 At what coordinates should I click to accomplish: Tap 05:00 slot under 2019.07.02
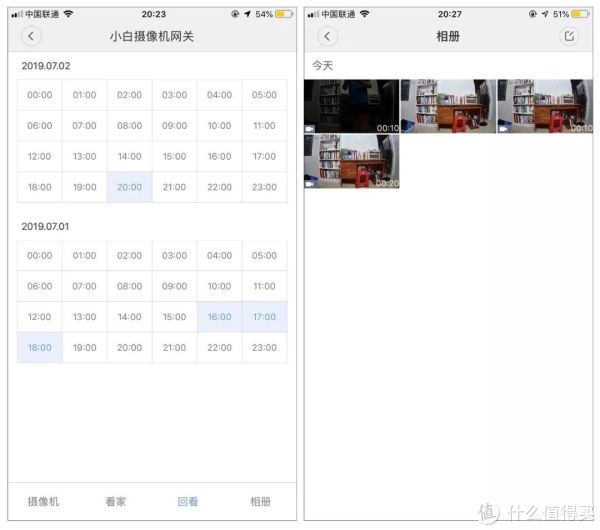pyautogui.click(x=264, y=95)
